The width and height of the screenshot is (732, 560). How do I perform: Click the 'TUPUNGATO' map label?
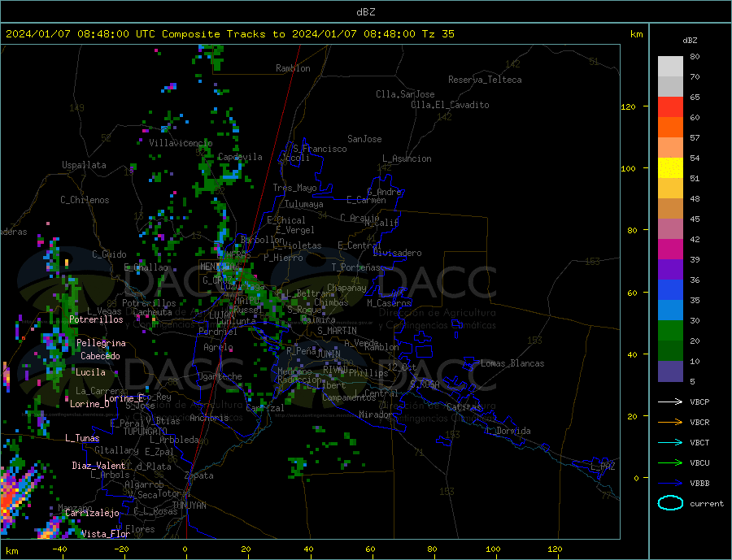click(x=146, y=432)
